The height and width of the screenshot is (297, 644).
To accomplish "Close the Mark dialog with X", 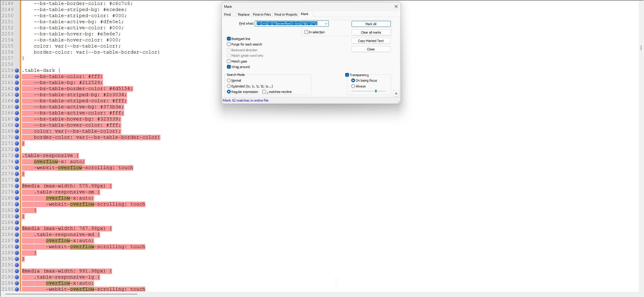I will [396, 6].
